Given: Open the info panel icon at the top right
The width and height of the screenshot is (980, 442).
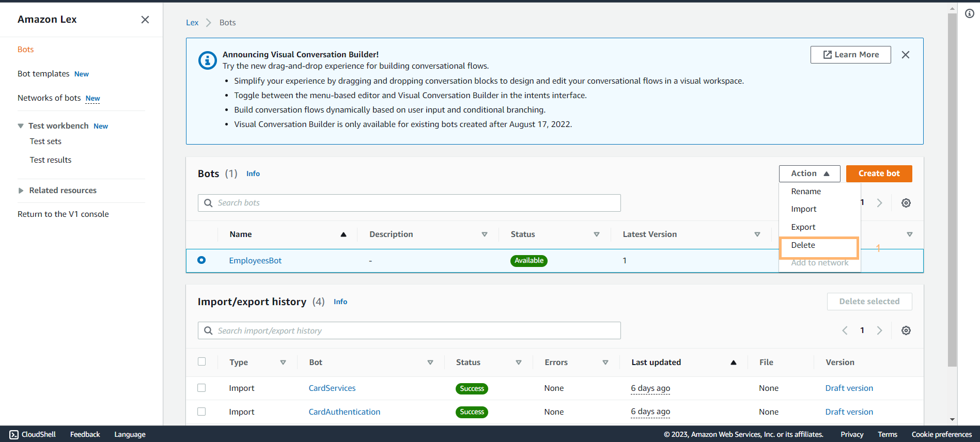Looking at the screenshot, I should tap(970, 14).
